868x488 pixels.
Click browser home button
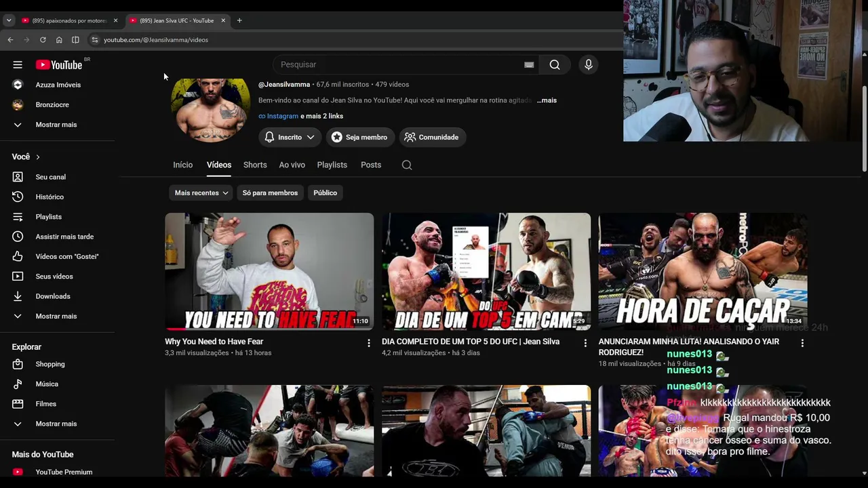pos(59,40)
